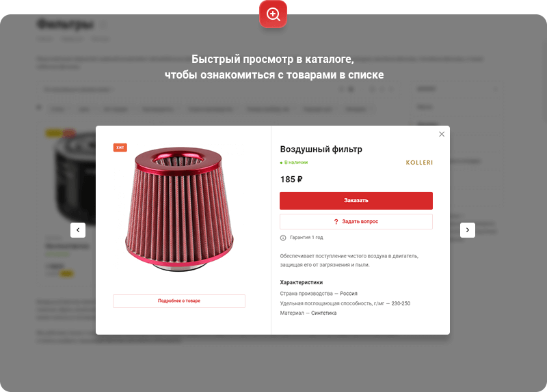Image resolution: width=547 pixels, height=392 pixels.
Task: Click the air filter product image
Action: (179, 209)
